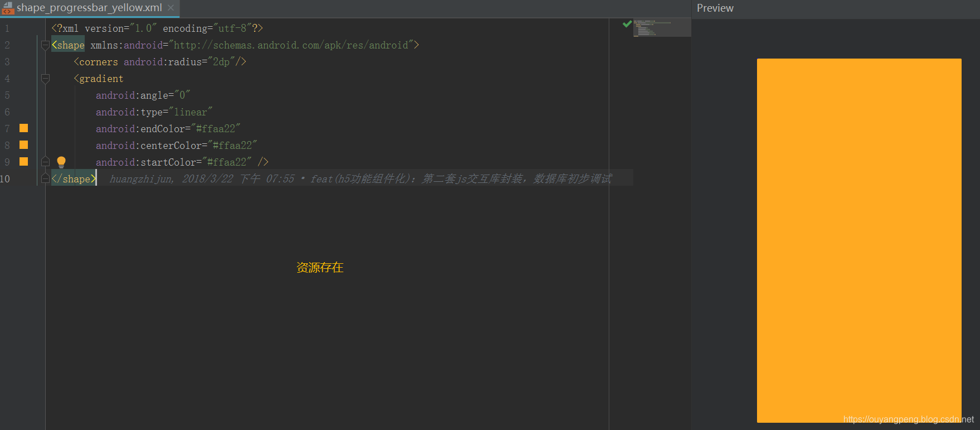Viewport: 980px width, 430px height.
Task: Collapse the shape tag fold marker on line 2
Action: (45, 45)
